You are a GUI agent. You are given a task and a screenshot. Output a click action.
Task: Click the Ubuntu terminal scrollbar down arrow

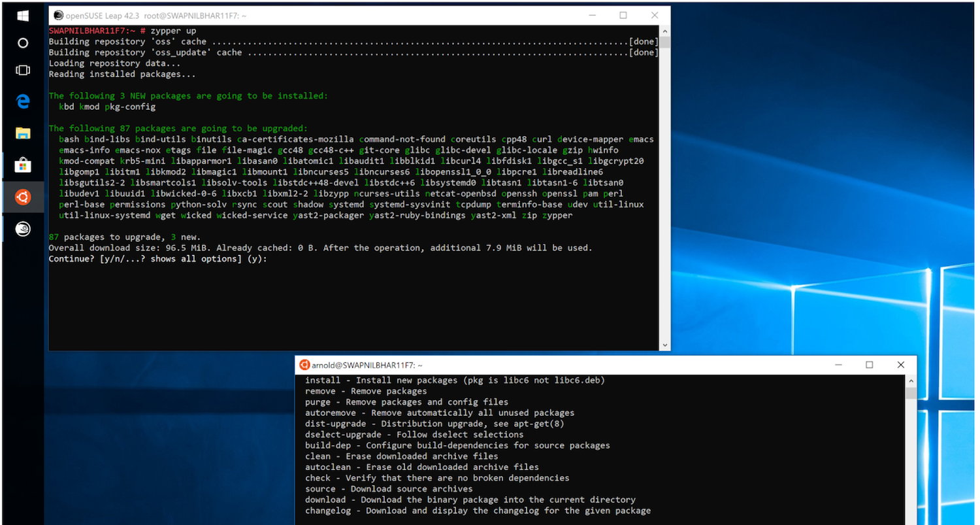pos(910,520)
